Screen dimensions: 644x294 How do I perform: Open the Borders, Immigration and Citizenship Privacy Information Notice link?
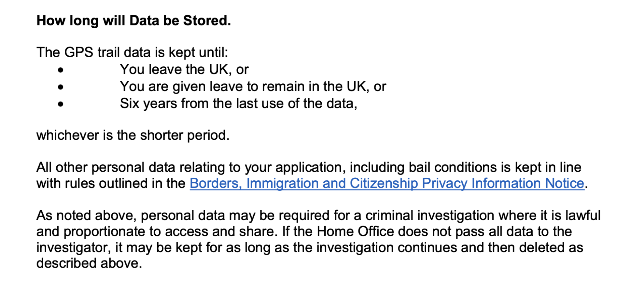[387, 183]
